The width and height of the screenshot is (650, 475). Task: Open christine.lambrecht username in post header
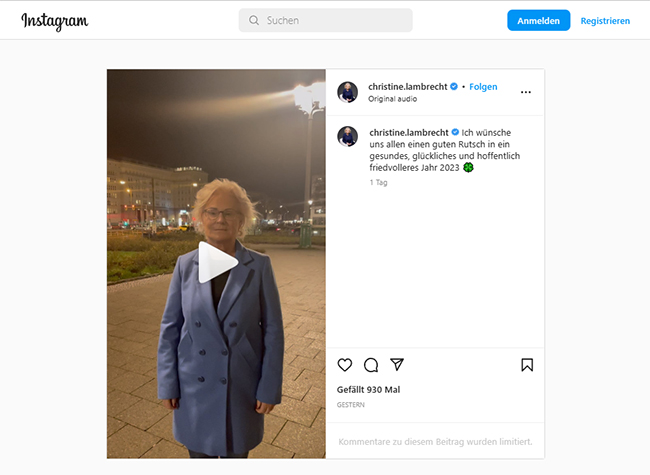[407, 87]
